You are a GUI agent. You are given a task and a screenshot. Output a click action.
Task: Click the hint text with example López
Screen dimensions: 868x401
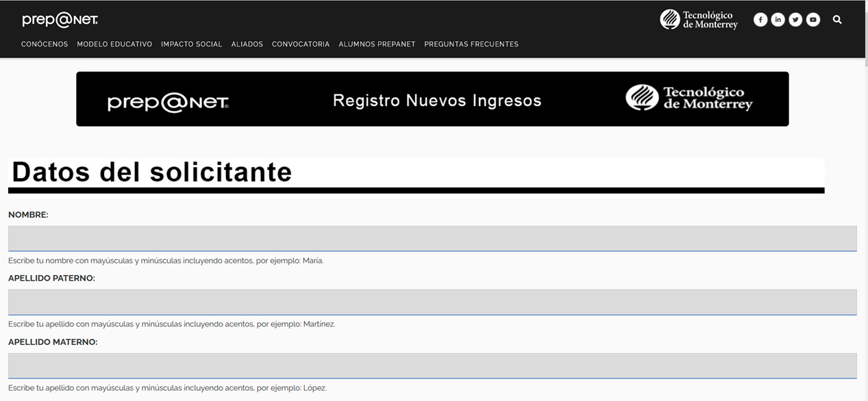point(167,388)
